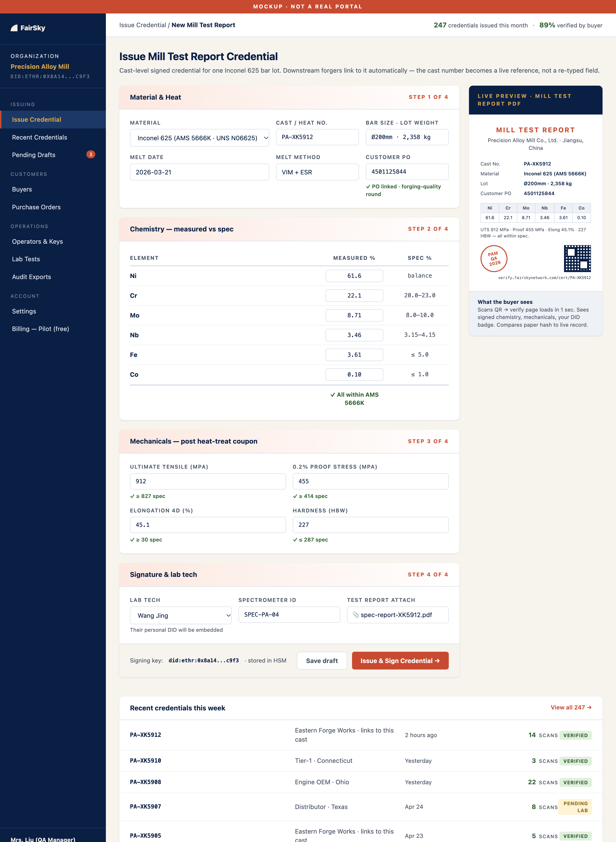Click the FairSky logo icon
Viewport: 616px width, 842px height.
[14, 28]
